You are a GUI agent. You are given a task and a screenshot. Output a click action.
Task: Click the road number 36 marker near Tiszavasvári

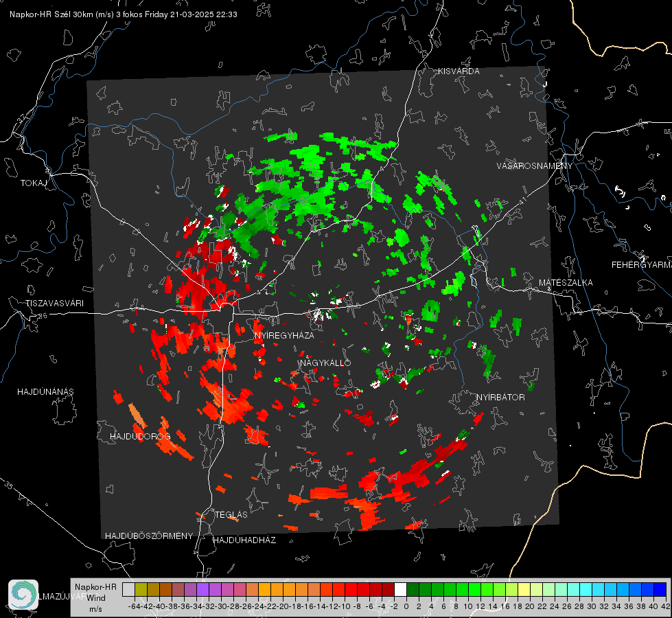(43, 316)
